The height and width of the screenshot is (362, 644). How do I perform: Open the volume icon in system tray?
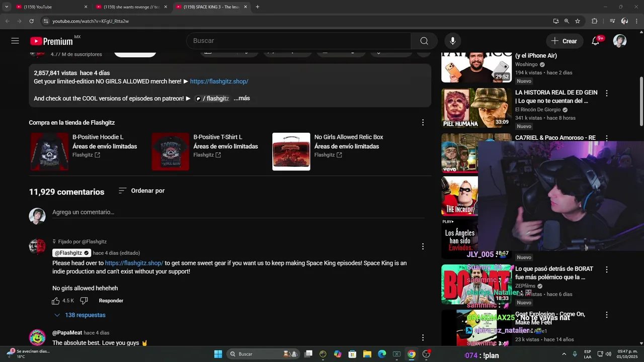click(608, 354)
